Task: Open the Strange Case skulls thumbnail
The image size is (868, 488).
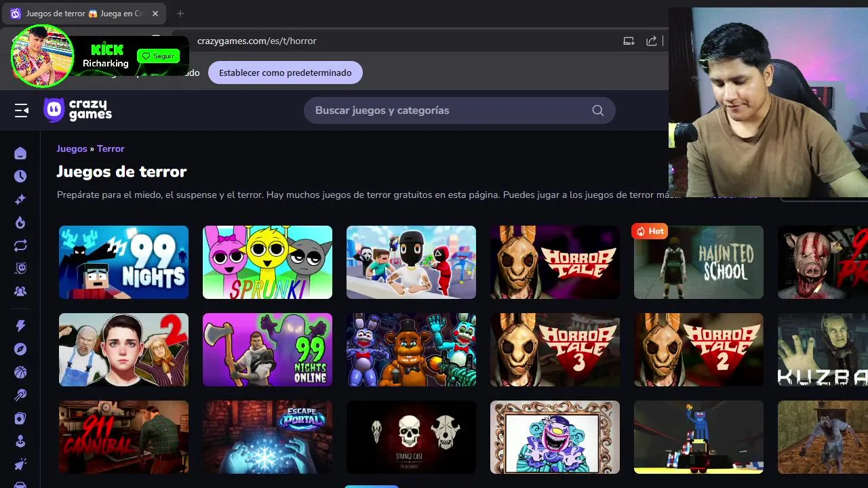Action: [411, 437]
